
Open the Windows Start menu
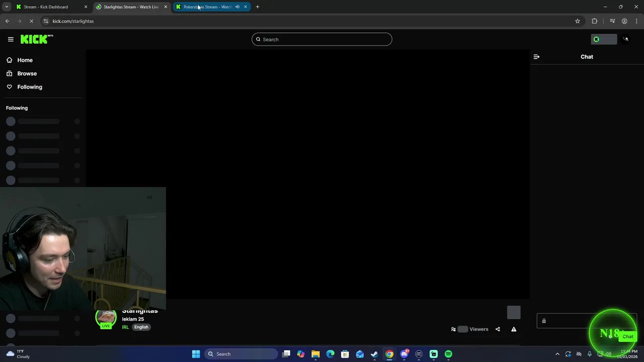[x=196, y=354]
